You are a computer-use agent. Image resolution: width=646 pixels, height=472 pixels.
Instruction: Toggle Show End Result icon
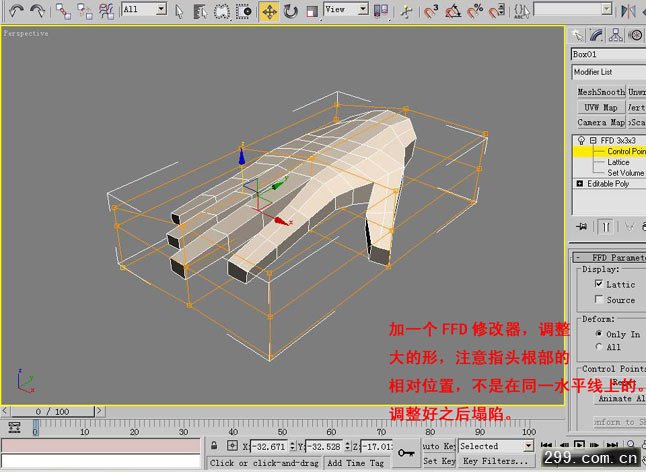coord(606,227)
